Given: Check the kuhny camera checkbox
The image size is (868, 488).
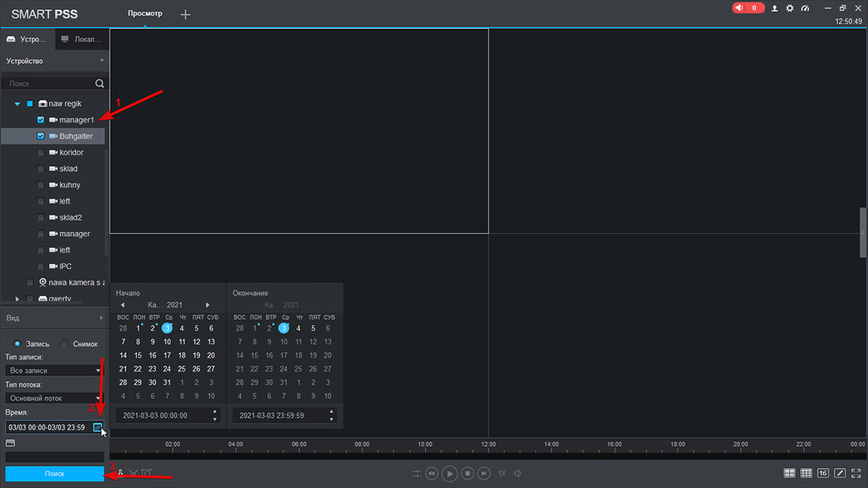Looking at the screenshot, I should coord(40,185).
